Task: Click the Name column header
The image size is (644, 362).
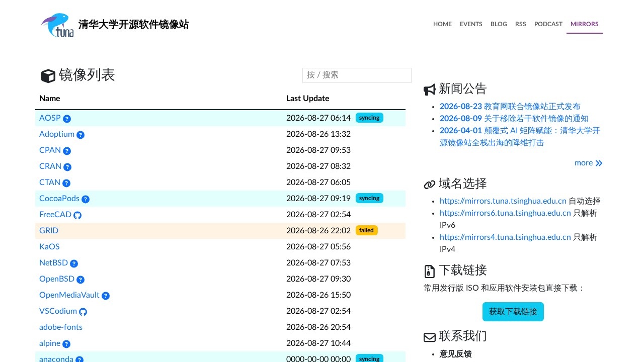Action: (50, 99)
